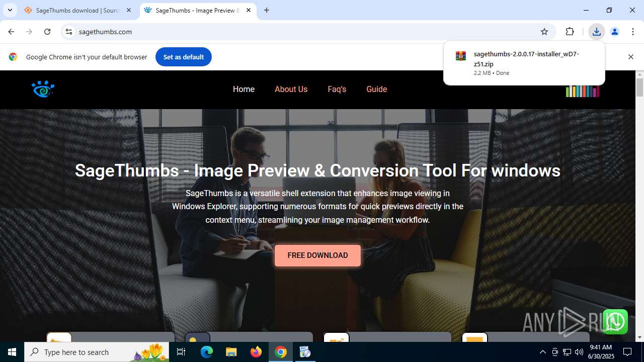Open the WhatsApp chat button
Screen dimensions: 644x362
[615, 322]
